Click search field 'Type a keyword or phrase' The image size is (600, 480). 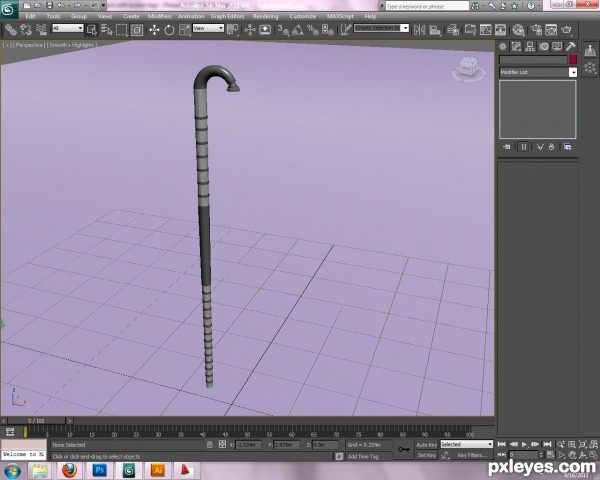(x=427, y=6)
